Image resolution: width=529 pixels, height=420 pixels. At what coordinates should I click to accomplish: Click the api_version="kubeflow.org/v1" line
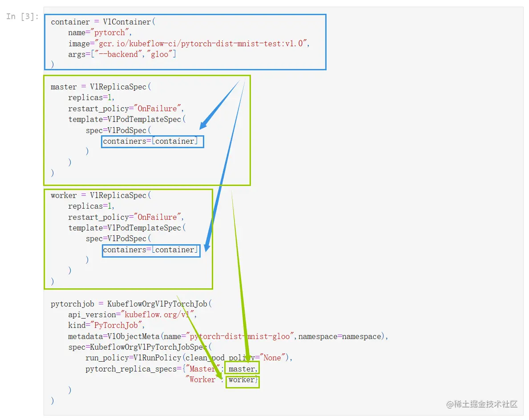pyautogui.click(x=132, y=315)
